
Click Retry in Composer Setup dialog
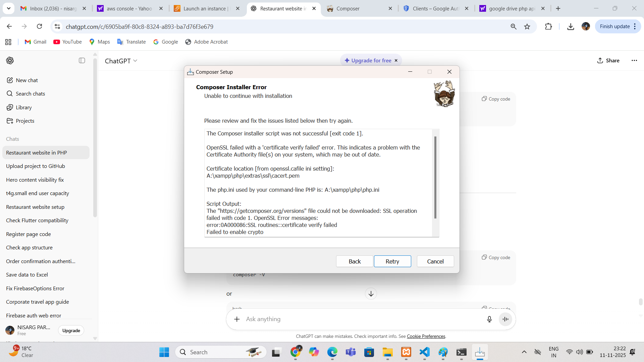click(392, 261)
